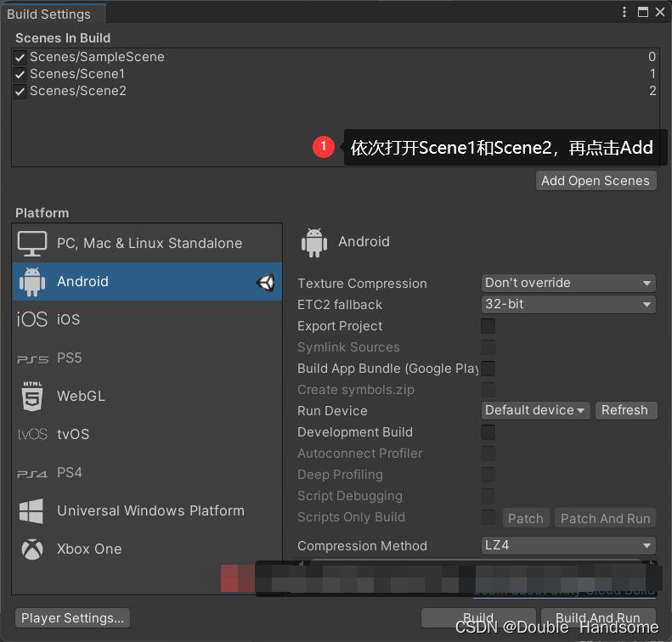
Task: Click the PC, Mac & Linux Standalone monitor icon
Action: pyautogui.click(x=32, y=243)
